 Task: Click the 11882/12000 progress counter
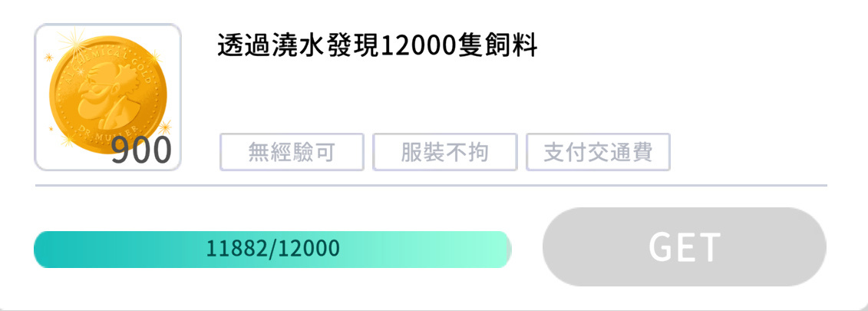coord(272,250)
